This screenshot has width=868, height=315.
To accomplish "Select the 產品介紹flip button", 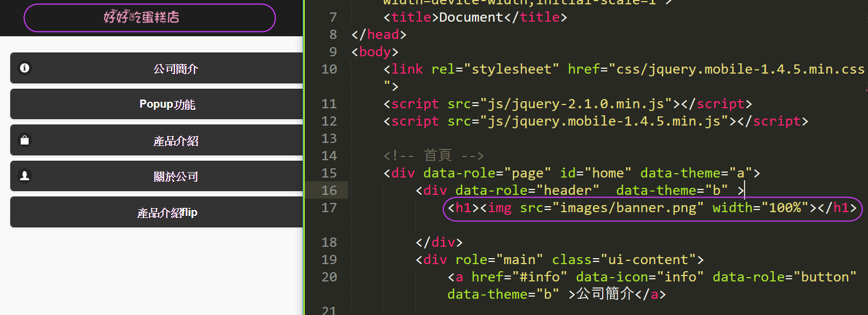I will click(167, 213).
